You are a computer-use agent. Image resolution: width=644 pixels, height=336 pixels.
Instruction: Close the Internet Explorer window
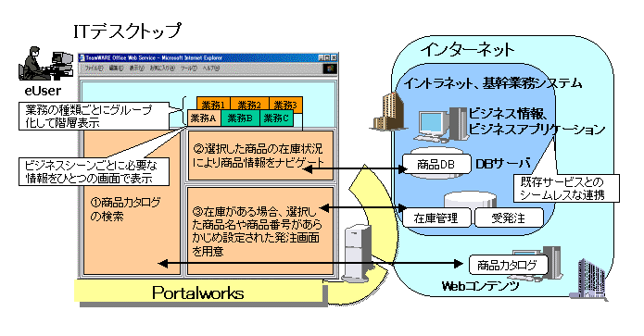tap(334, 57)
